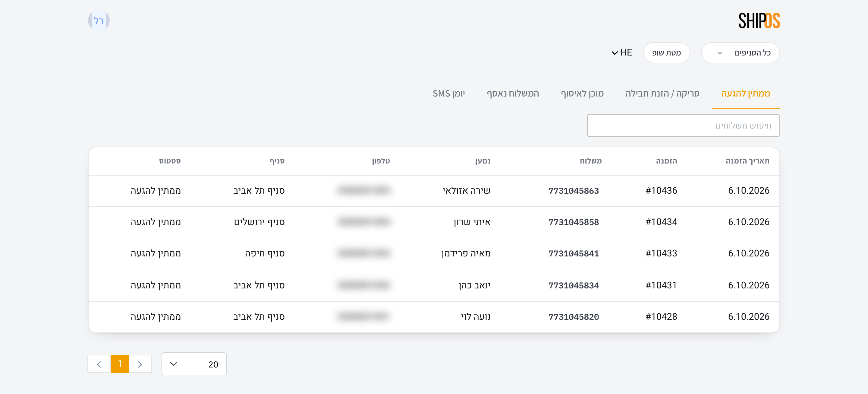
Task: Focus the חיפוש משלוחים search field
Action: point(683,126)
